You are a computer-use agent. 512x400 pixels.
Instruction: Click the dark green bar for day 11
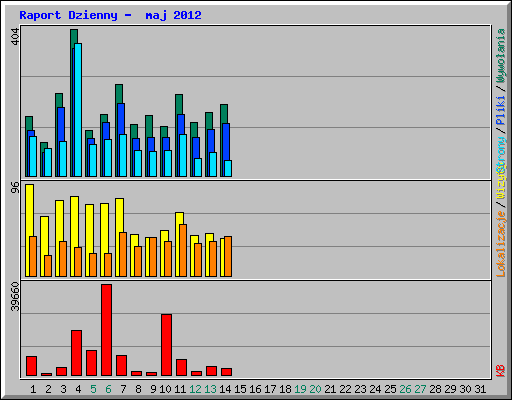179,104
